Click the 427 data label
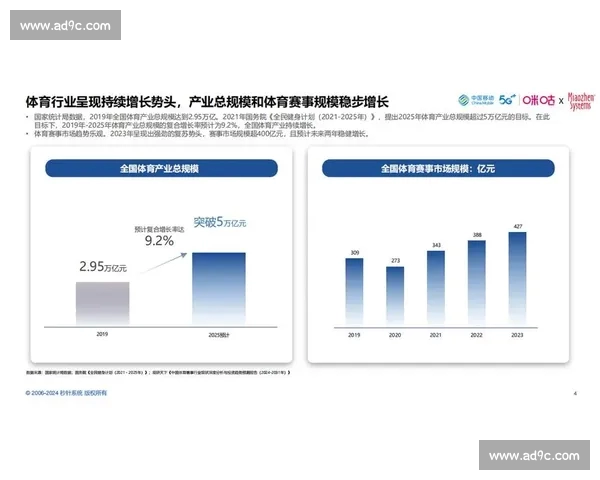The image size is (600, 480). pos(518,226)
